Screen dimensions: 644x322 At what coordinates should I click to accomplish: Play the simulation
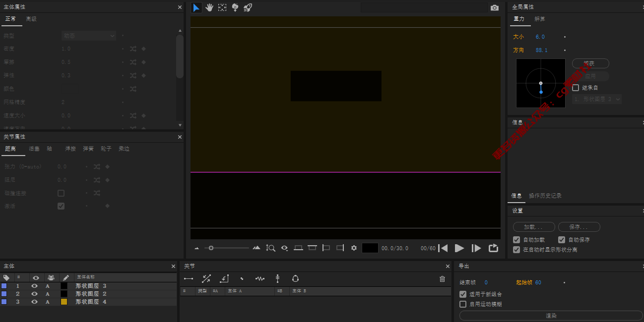[459, 248]
